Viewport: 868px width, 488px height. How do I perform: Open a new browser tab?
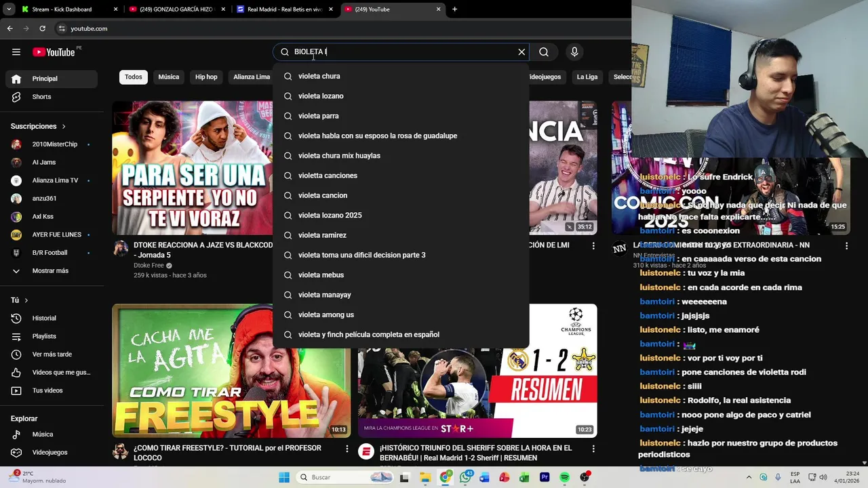(x=454, y=9)
